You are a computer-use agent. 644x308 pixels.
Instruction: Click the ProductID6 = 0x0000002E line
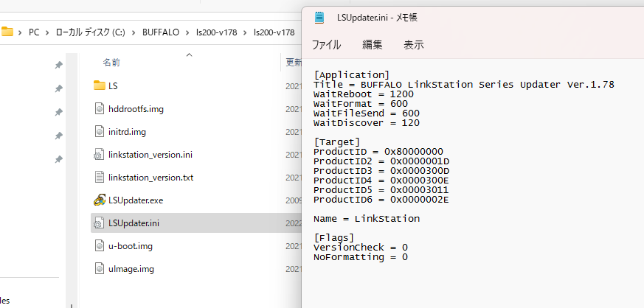coord(381,200)
